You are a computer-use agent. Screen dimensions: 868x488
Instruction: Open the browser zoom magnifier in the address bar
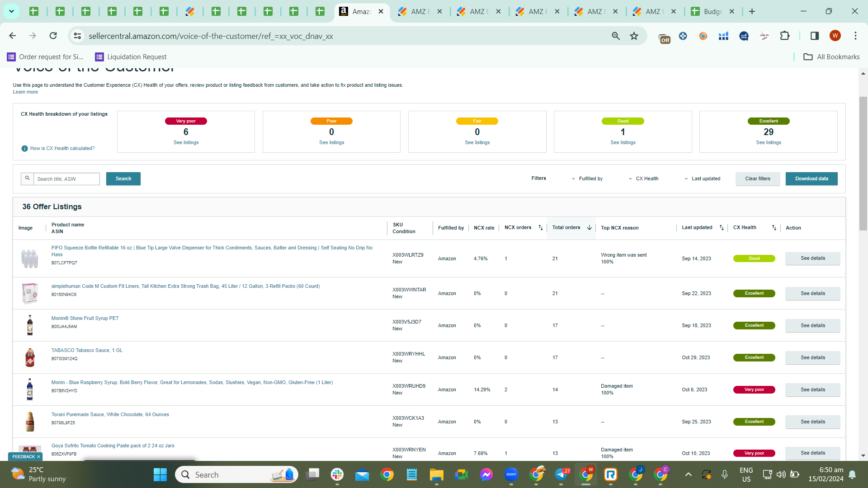click(616, 36)
